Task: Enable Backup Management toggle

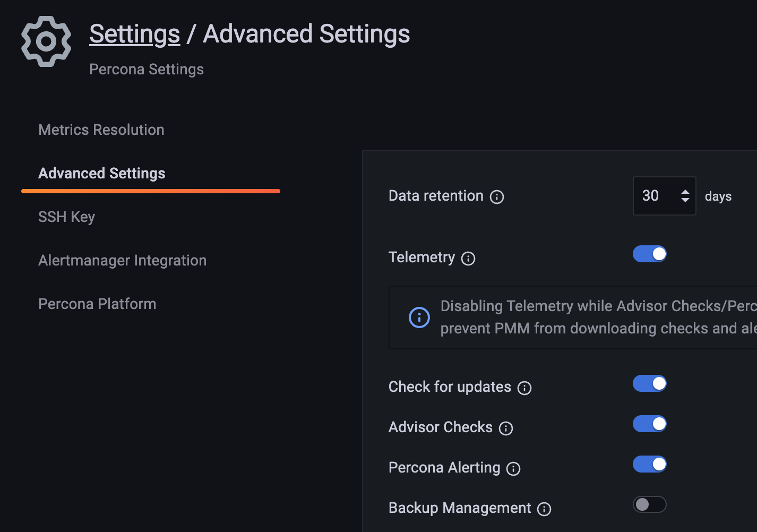Action: pos(649,504)
